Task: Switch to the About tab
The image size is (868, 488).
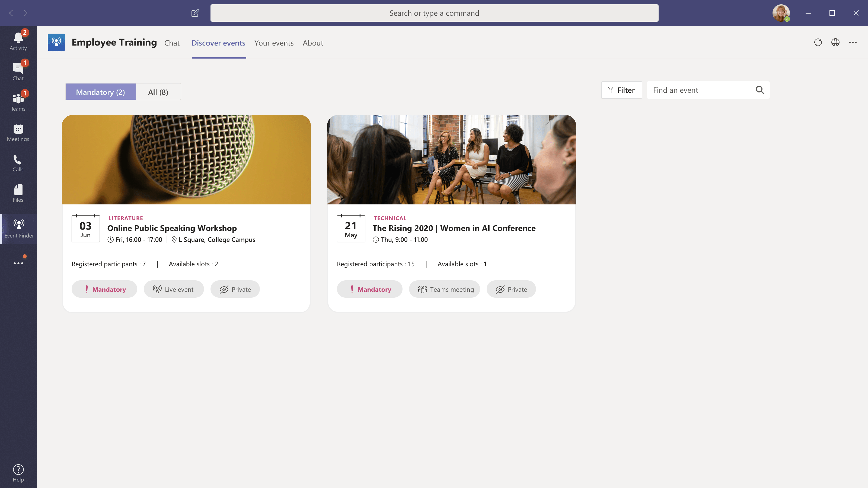Action: coord(312,42)
